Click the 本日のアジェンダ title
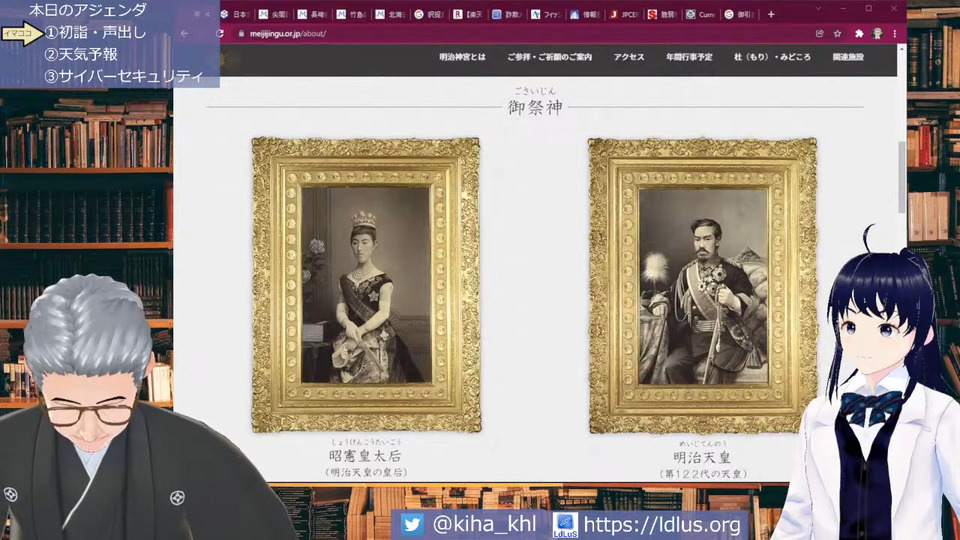This screenshot has width=960, height=540. (x=88, y=10)
